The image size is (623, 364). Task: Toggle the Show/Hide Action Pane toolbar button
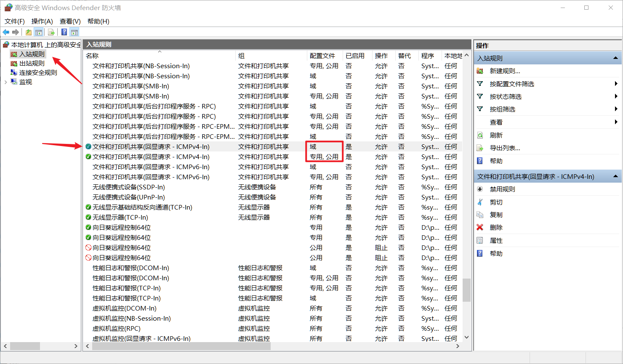coord(75,32)
